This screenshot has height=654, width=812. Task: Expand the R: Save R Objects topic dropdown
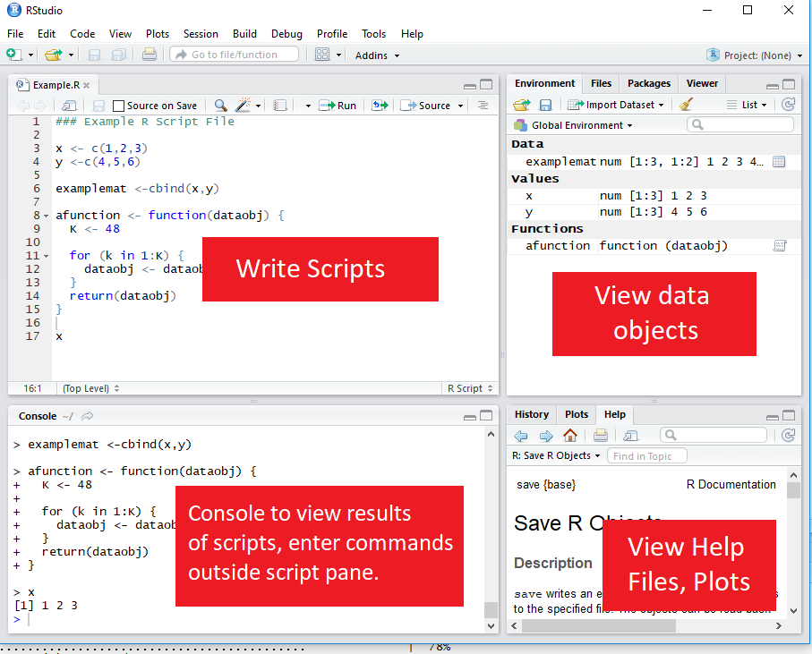click(x=556, y=456)
